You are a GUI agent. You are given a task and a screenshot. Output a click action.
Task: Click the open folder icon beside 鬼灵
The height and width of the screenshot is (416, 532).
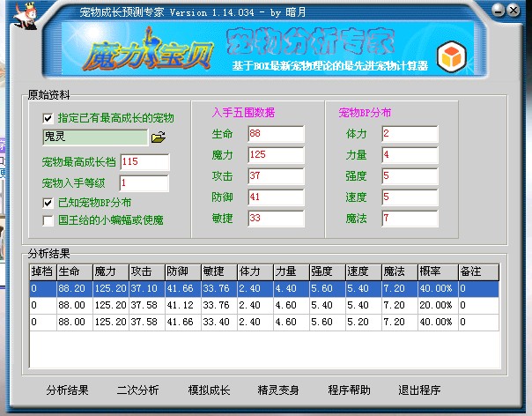[x=158, y=137]
